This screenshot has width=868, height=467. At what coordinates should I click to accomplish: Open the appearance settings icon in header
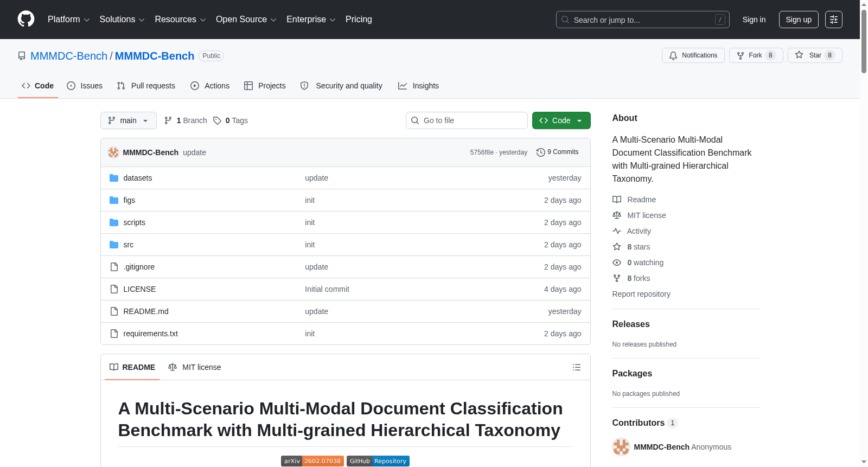834,20
